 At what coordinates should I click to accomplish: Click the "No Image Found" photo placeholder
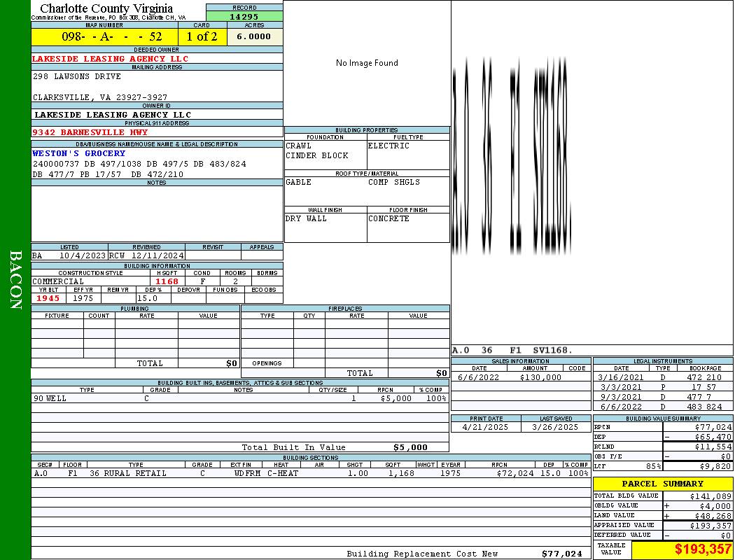click(x=367, y=63)
